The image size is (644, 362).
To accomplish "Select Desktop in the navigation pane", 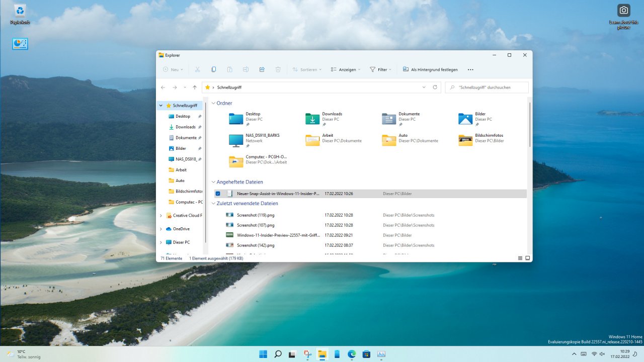I will (x=183, y=116).
